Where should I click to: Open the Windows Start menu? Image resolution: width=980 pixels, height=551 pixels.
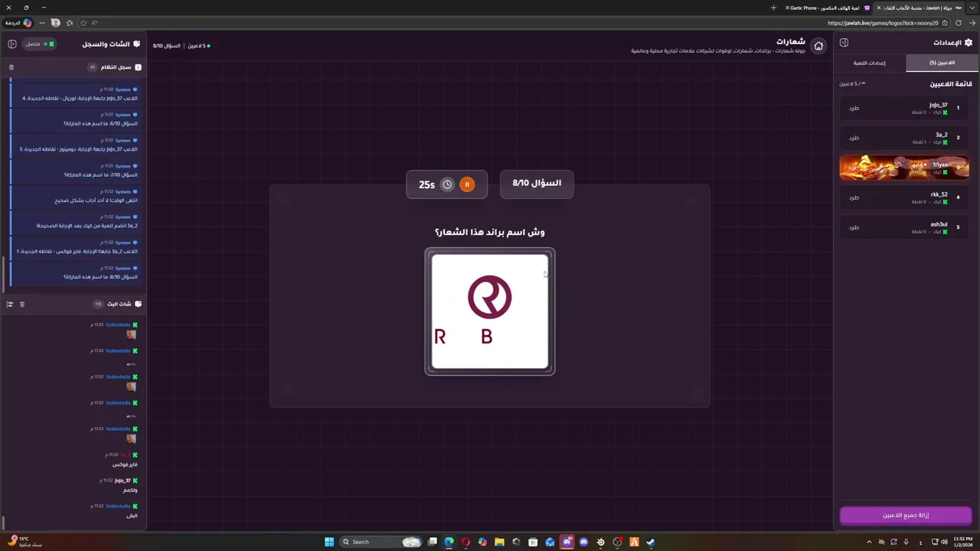[x=329, y=542]
